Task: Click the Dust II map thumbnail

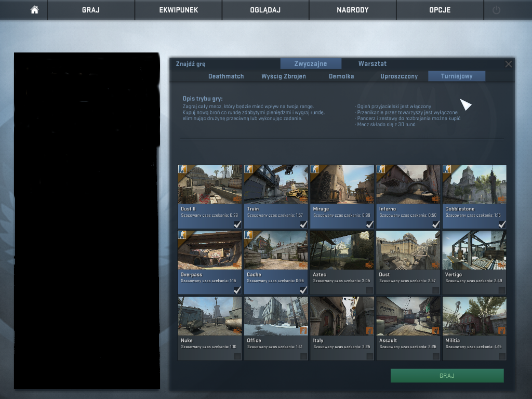Action: tap(210, 184)
